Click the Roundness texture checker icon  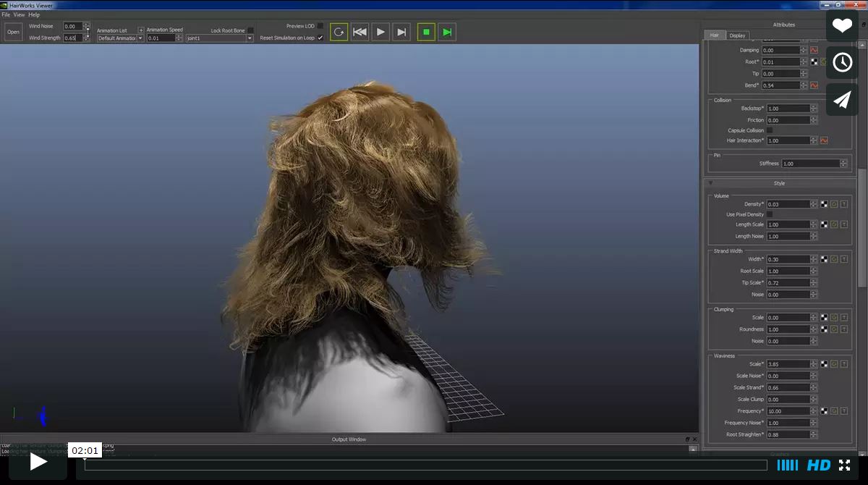click(x=824, y=329)
